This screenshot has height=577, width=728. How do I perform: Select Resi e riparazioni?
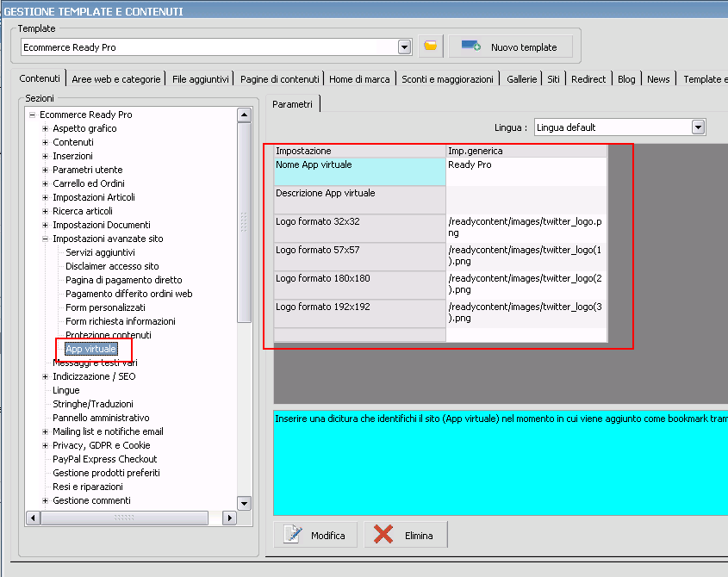point(88,487)
